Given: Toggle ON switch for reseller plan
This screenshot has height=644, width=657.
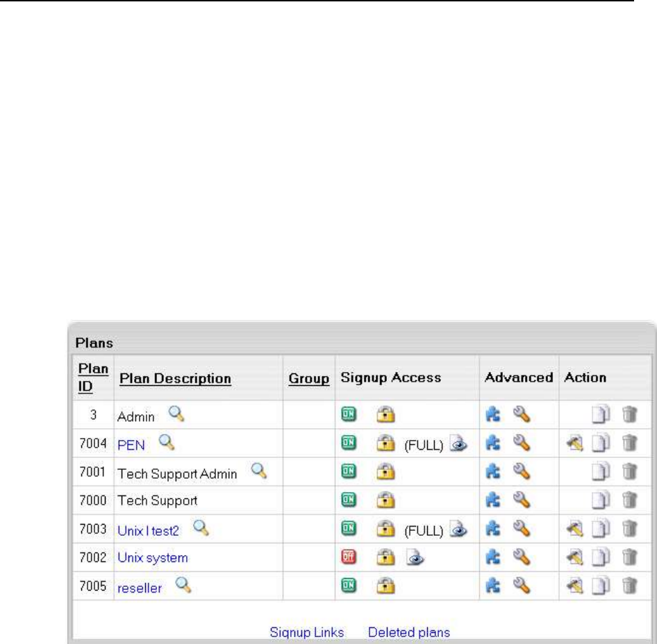Looking at the screenshot, I should [349, 585].
